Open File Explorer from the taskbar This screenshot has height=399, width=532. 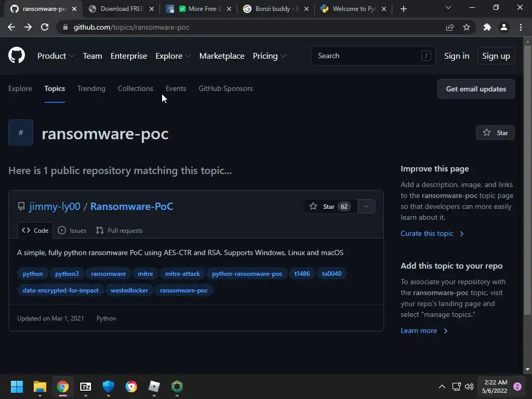coord(39,387)
